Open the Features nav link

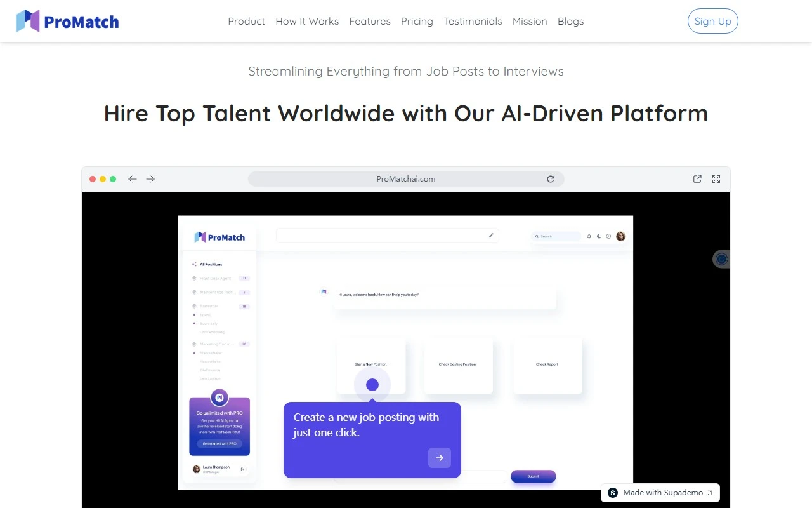[x=370, y=21]
